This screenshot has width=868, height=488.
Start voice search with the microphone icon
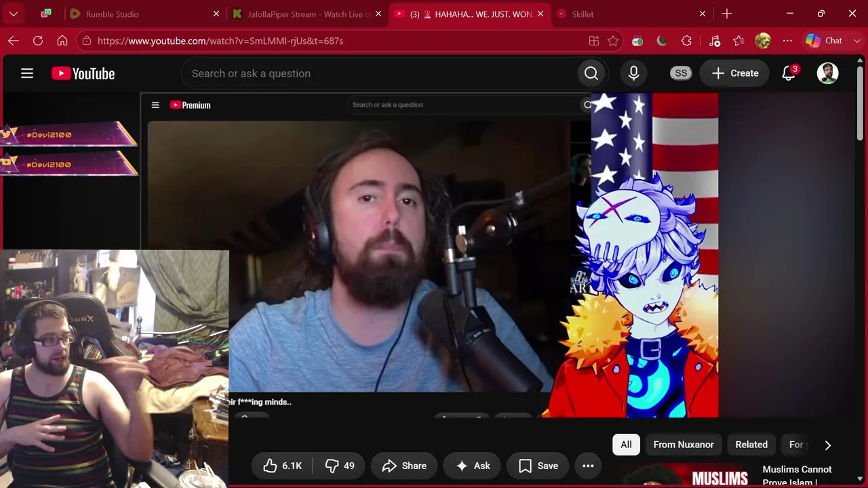[633, 73]
